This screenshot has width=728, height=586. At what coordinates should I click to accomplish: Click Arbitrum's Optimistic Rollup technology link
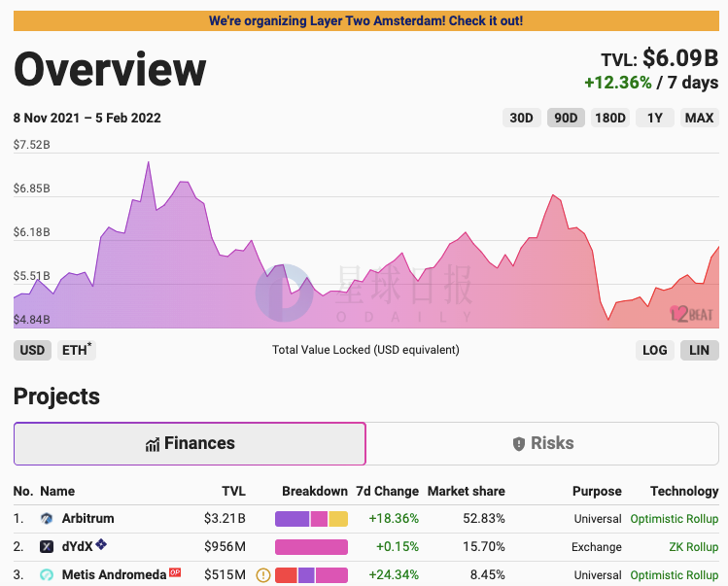[675, 519]
